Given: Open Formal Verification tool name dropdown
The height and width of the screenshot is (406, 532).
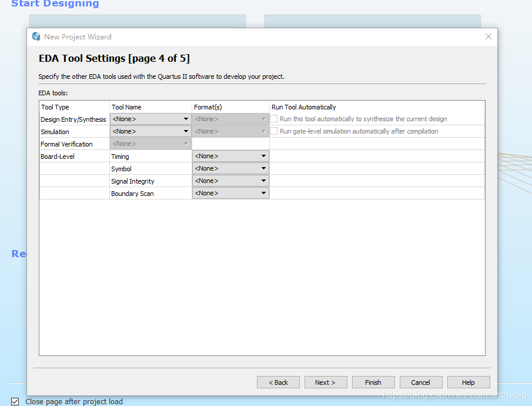Looking at the screenshot, I should (x=150, y=144).
